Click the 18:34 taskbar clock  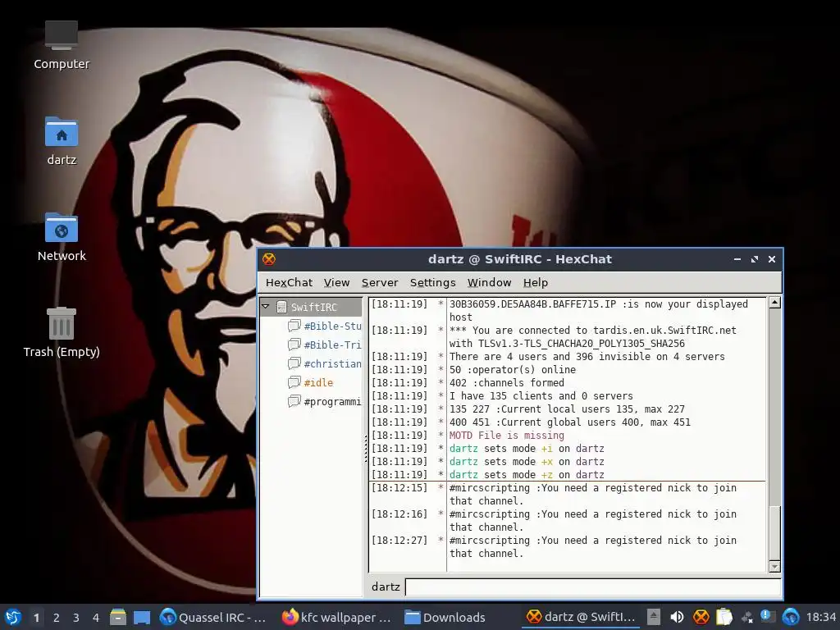click(x=820, y=617)
